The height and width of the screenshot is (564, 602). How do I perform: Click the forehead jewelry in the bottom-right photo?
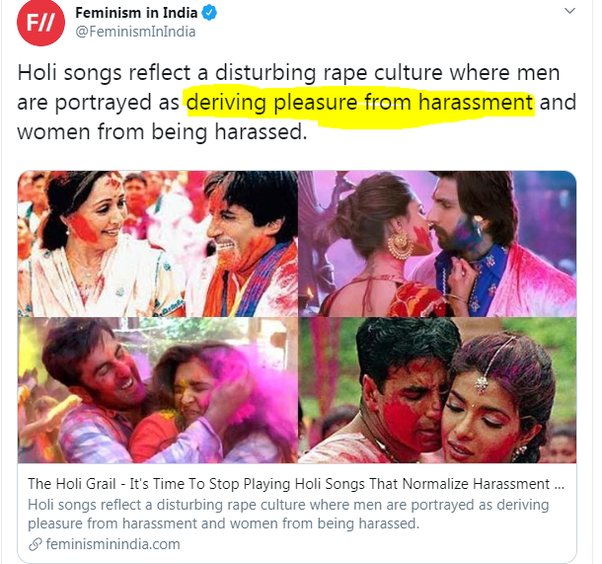(480, 383)
